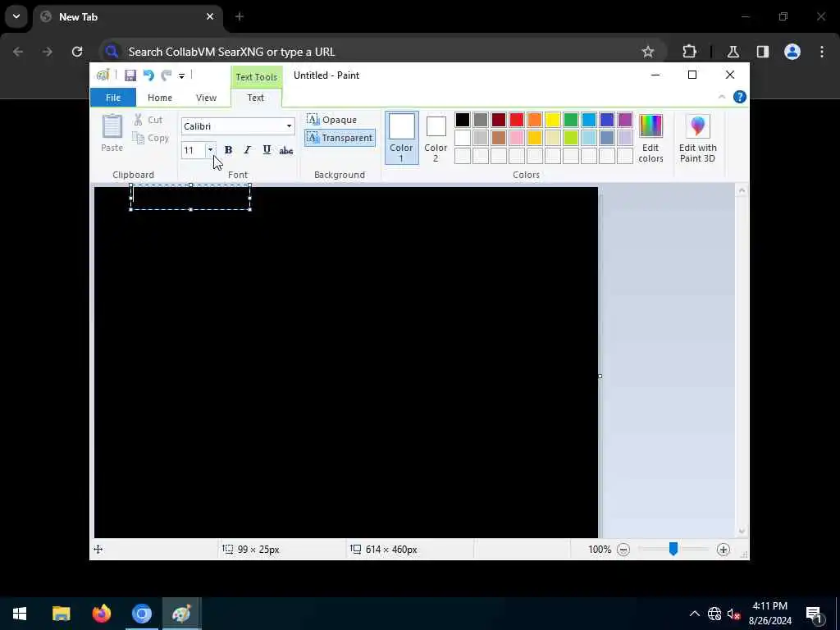Click the Save icon in Paint's quick access toolbar
Viewport: 840px width, 630px height.
[130, 75]
